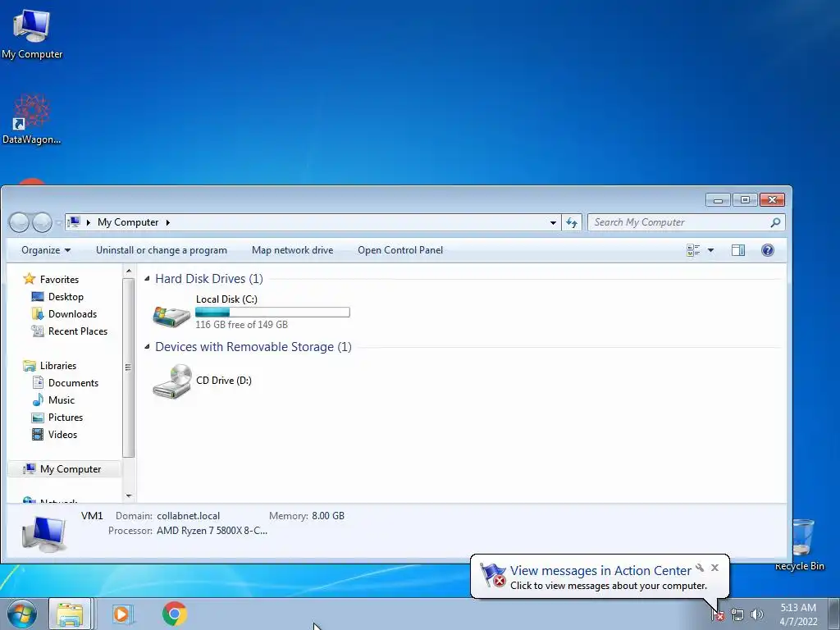Open Windows Explorer from the taskbar
This screenshot has width=840, height=630.
tap(70, 614)
